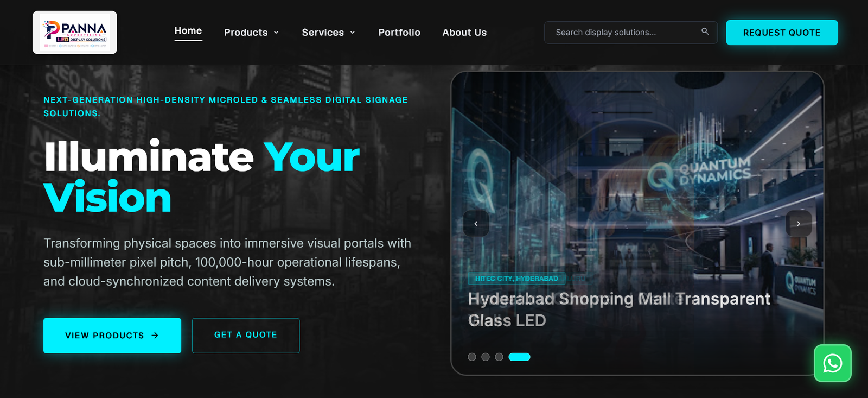This screenshot has width=868, height=398.
Task: Click Get a Quote button
Action: click(246, 336)
